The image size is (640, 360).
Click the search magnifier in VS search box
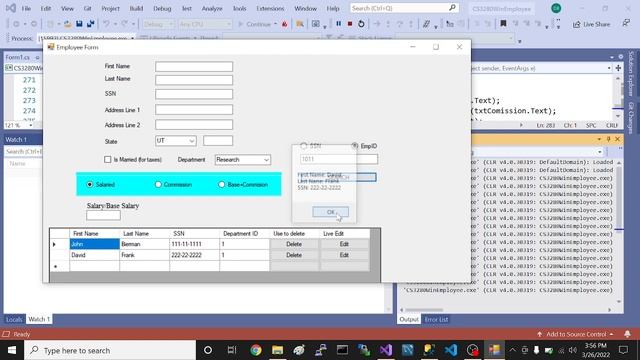(452, 8)
